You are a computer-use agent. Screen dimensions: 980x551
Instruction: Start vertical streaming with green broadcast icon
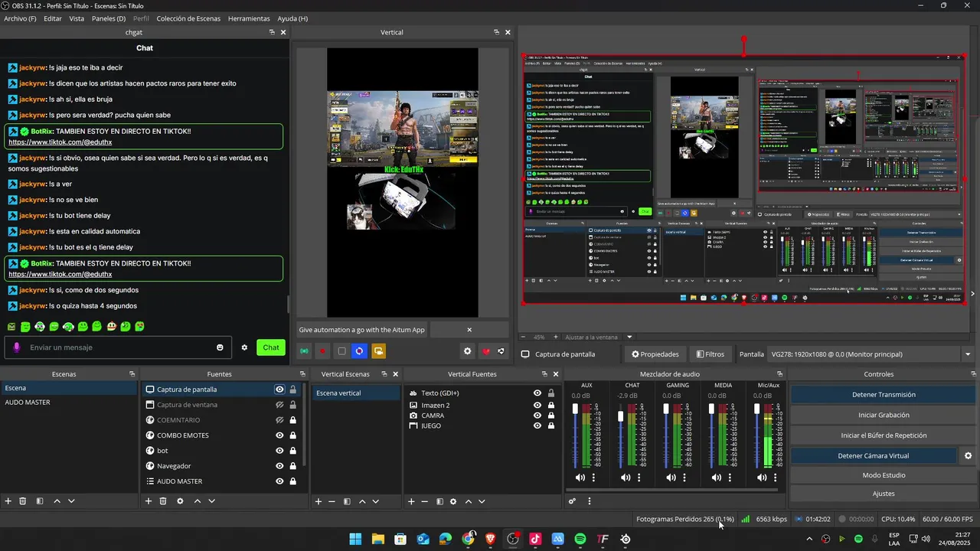(305, 351)
